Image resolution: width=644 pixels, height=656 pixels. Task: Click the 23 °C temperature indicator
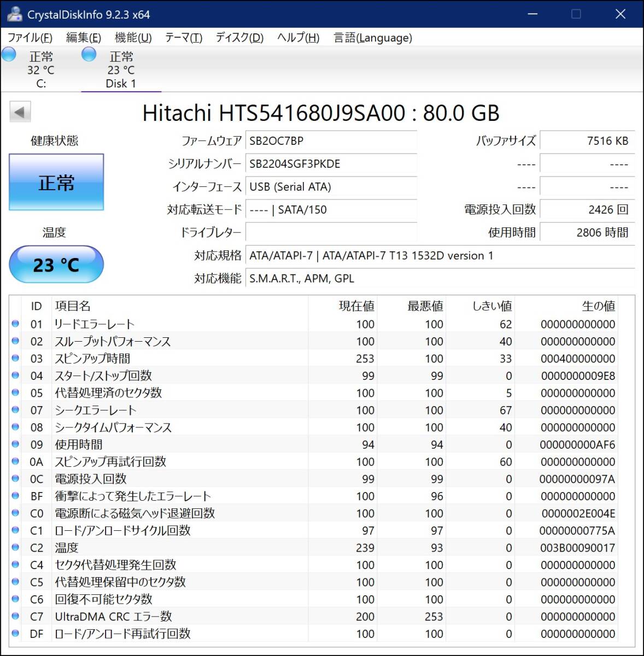point(56,265)
